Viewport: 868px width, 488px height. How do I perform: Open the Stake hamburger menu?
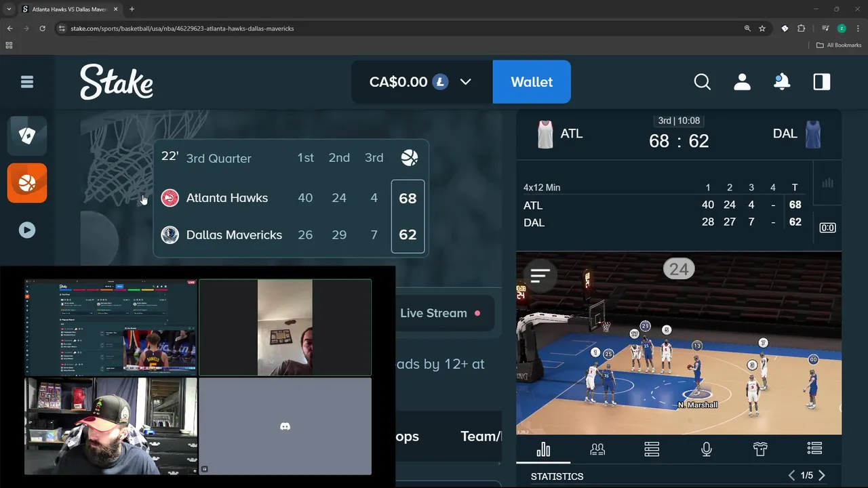27,82
